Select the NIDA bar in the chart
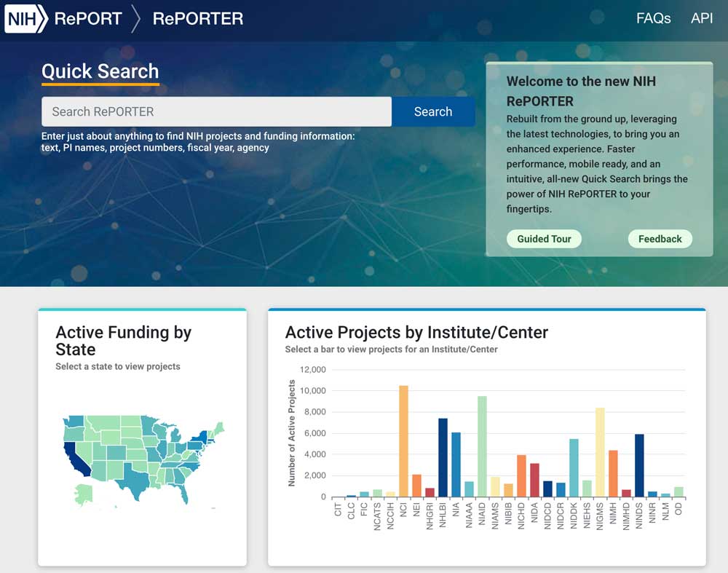The image size is (728, 573). [534, 480]
